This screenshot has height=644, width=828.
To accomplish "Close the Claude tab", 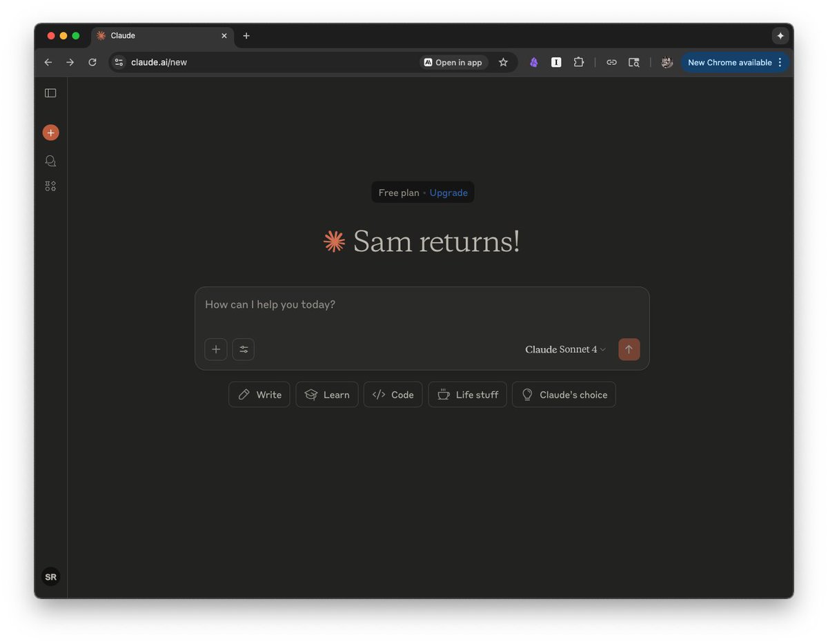I will point(224,36).
